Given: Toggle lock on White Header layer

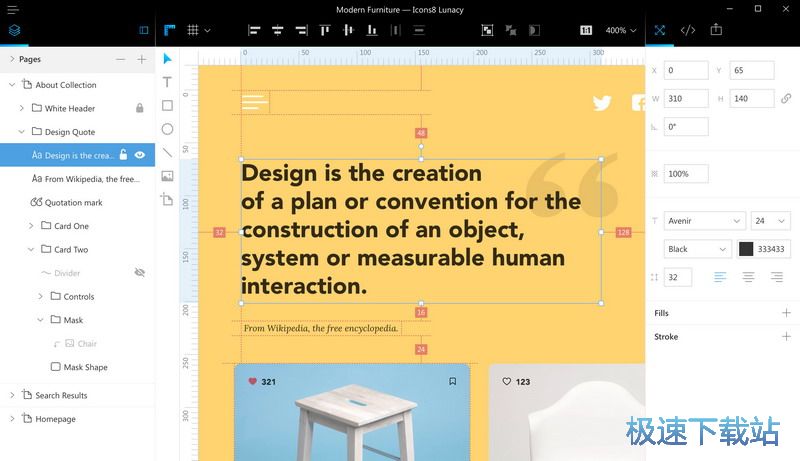Looking at the screenshot, I should (140, 108).
